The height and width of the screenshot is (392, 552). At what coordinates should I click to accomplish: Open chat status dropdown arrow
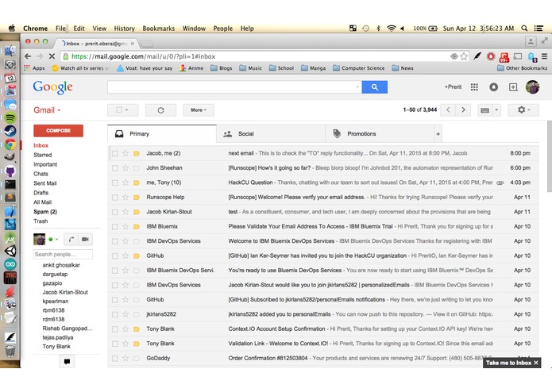pyautogui.click(x=56, y=240)
